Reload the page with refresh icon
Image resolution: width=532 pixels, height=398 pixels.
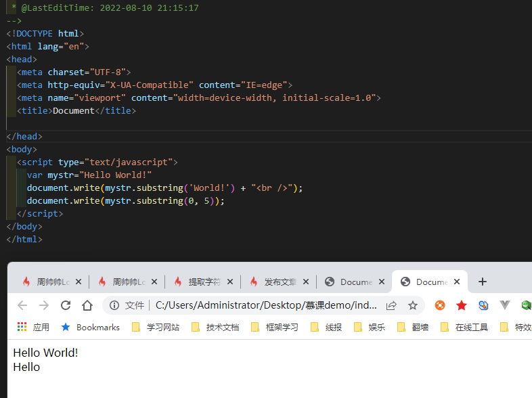pos(66,305)
